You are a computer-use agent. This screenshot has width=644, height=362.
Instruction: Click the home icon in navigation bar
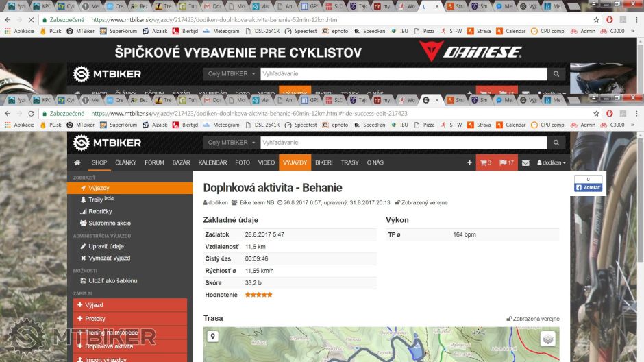coord(77,162)
